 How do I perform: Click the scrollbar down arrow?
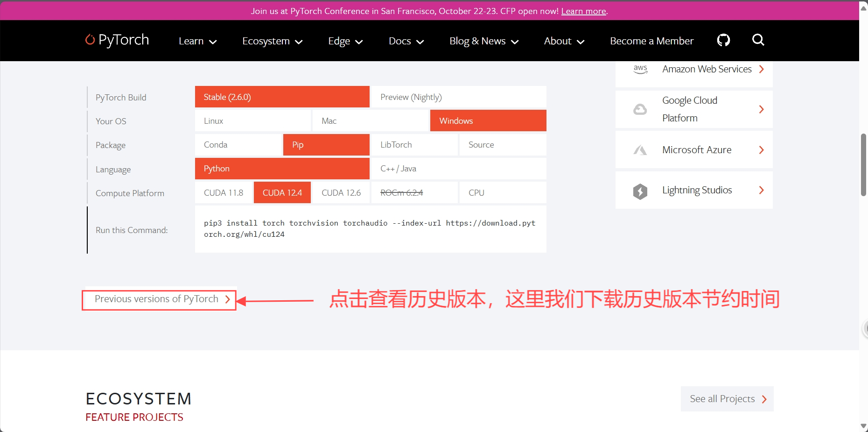click(864, 426)
